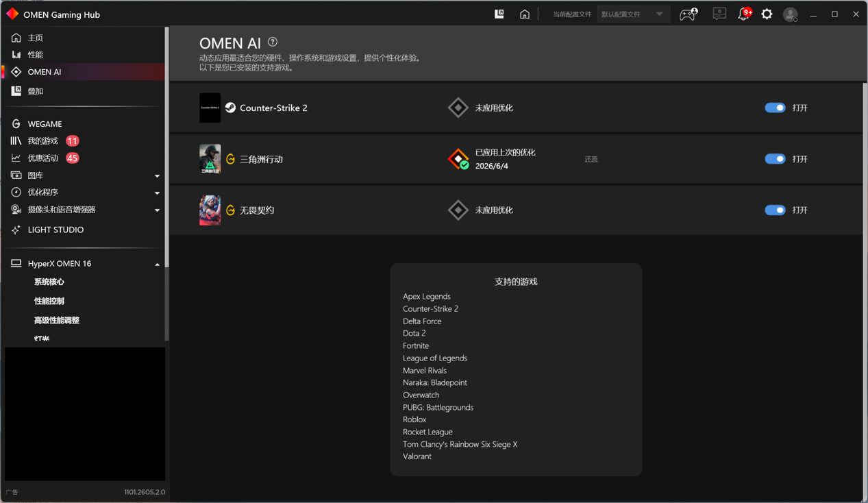Open 性能控制 under HyperX OMEN 16
The height and width of the screenshot is (503, 868).
click(49, 302)
